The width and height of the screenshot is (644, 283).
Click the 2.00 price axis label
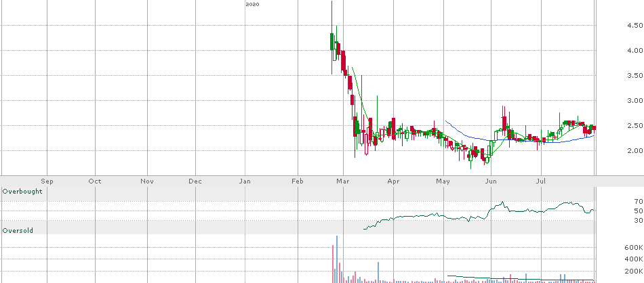pyautogui.click(x=635, y=150)
